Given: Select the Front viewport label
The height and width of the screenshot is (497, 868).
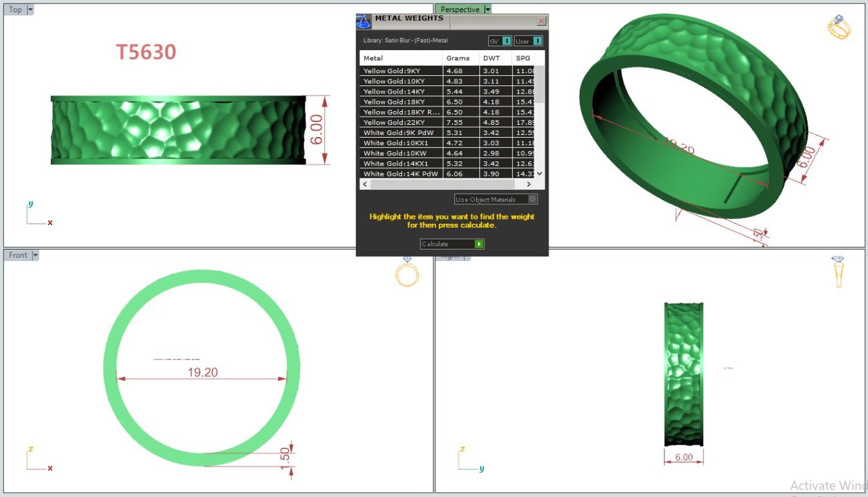Looking at the screenshot, I should [18, 256].
